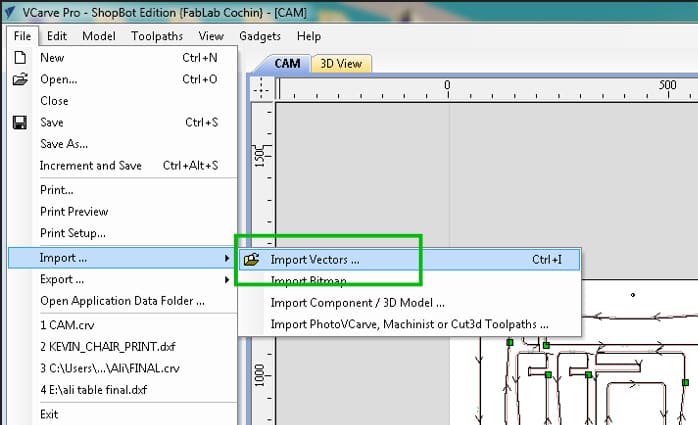Expand the Export submenu arrow
698x425 pixels.
tap(227, 279)
